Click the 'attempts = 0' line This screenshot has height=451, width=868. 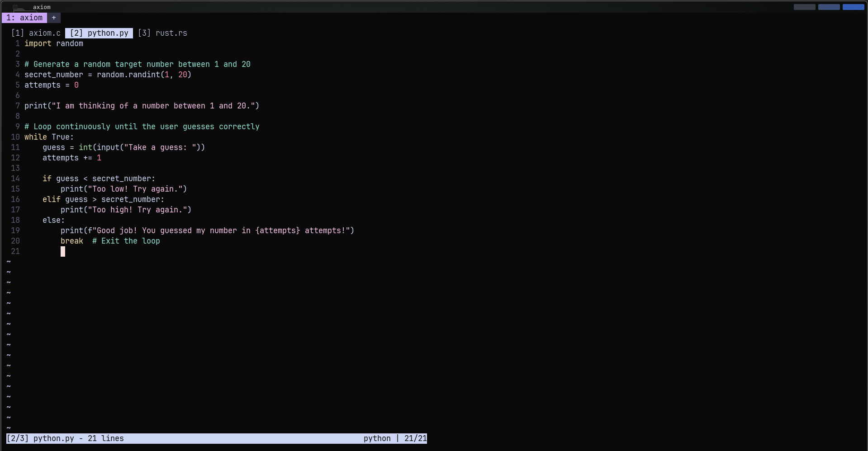pyautogui.click(x=52, y=85)
